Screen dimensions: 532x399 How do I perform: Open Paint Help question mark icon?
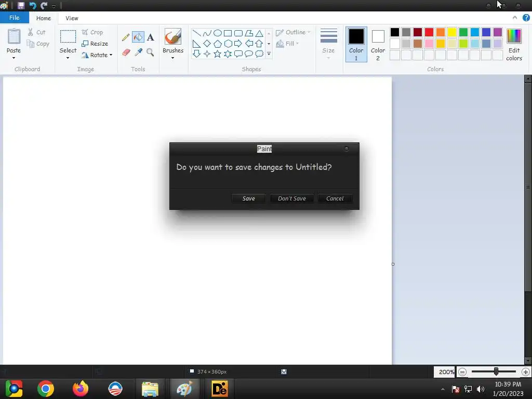tap(526, 18)
